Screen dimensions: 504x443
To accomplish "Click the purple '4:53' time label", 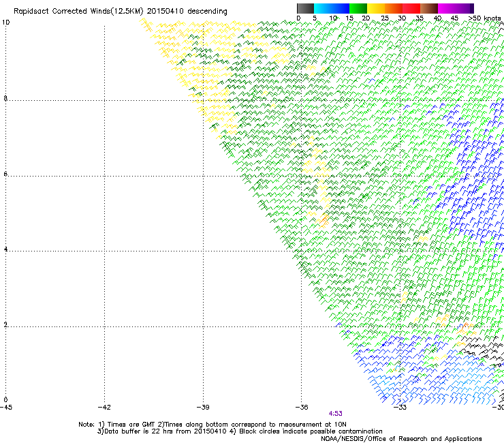I will (x=335, y=414).
